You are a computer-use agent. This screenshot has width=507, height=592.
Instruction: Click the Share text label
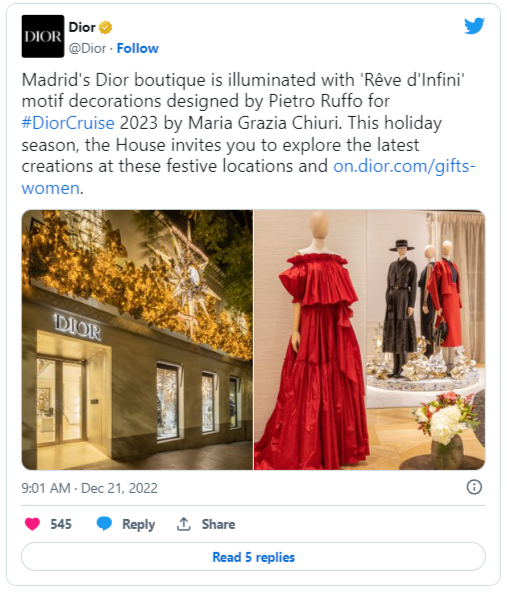click(x=218, y=524)
